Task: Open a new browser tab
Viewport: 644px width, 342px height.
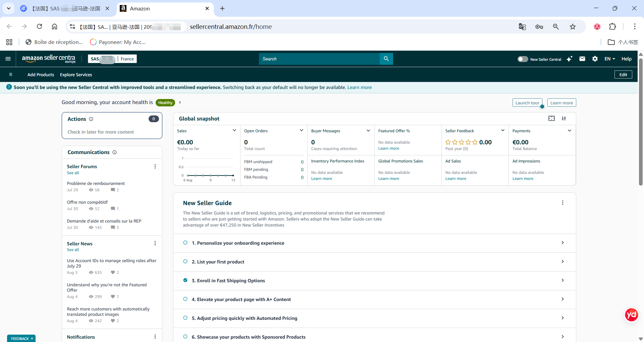Action: (x=222, y=8)
